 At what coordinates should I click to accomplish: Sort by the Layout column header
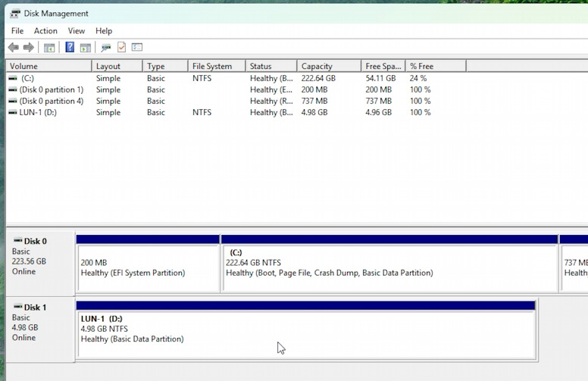point(117,66)
